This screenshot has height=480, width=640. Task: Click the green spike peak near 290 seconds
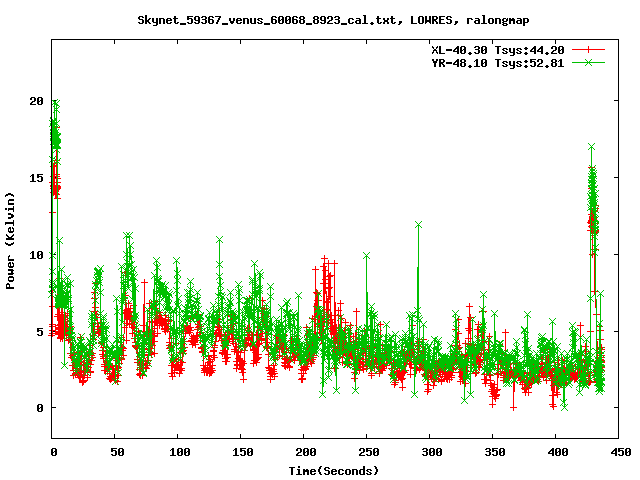(x=418, y=224)
